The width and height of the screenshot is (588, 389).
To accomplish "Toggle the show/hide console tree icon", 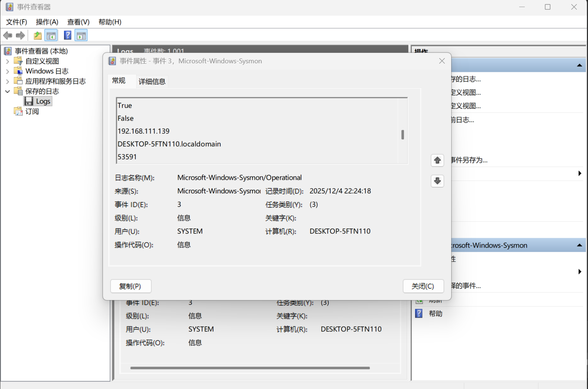I will [51, 36].
